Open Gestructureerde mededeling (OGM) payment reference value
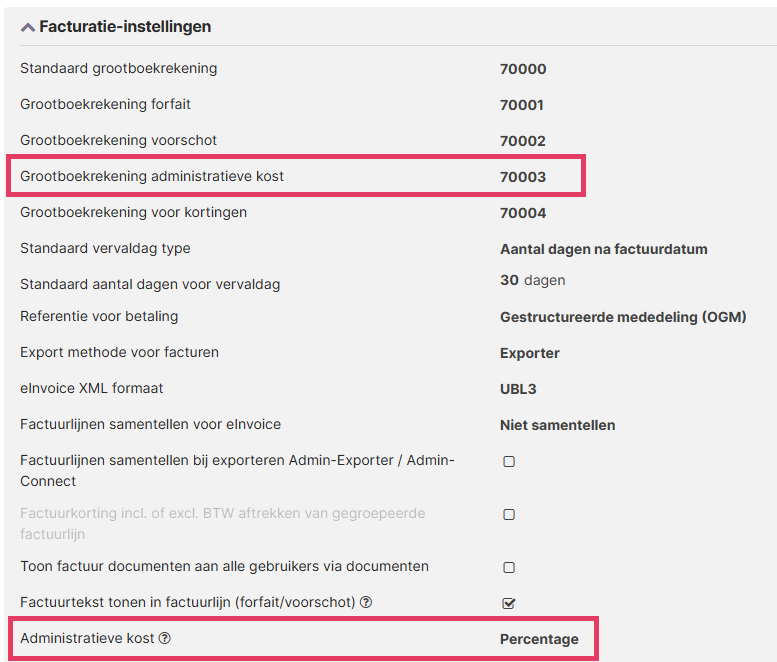 point(623,317)
